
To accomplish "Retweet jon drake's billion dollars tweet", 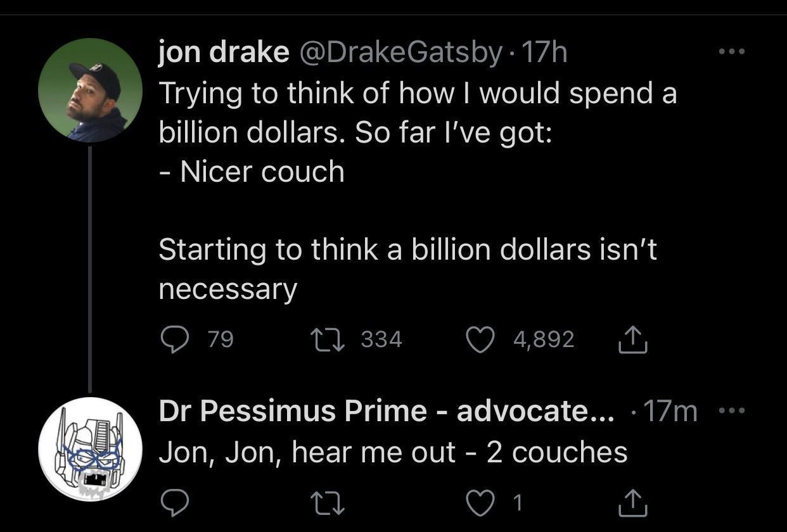I will [328, 341].
